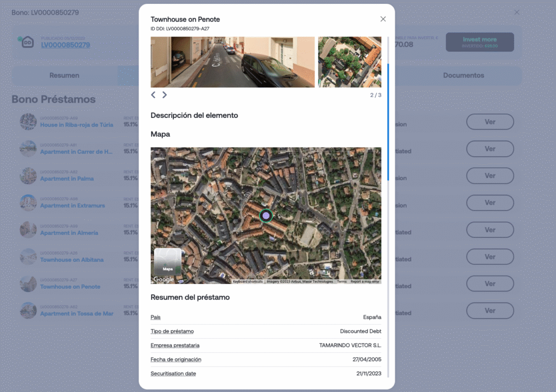Click the street view property photo
556x392 pixels.
(x=232, y=62)
